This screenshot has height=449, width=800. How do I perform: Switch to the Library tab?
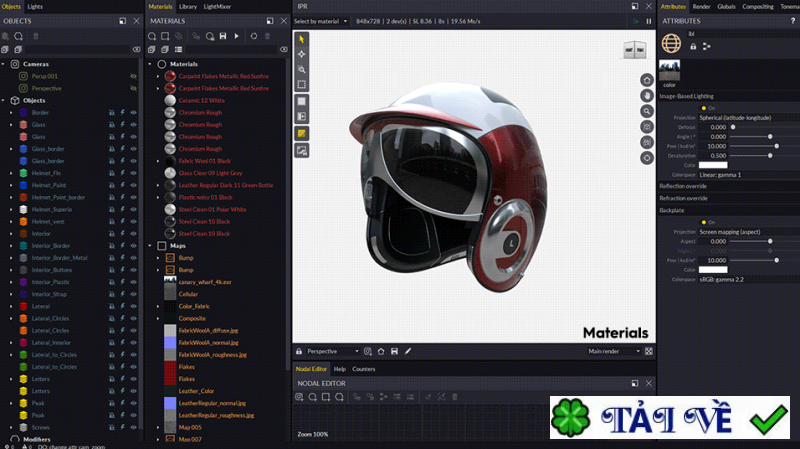coord(188,6)
